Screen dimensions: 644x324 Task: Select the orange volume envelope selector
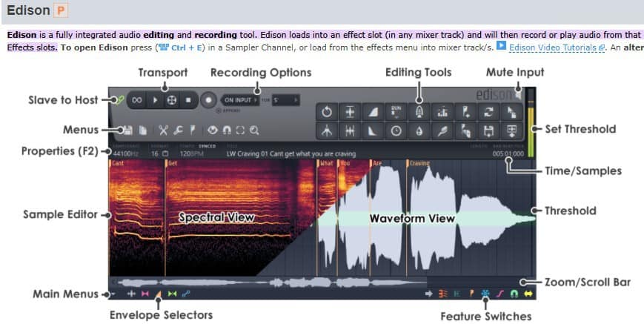pos(158,294)
